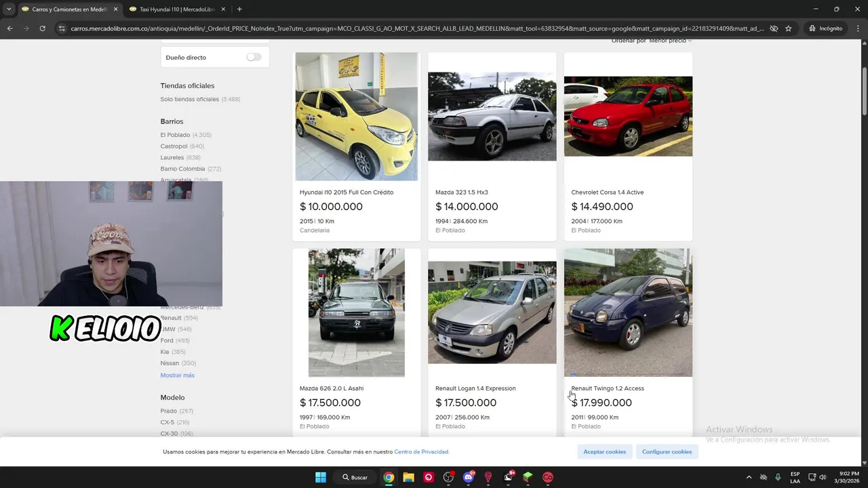Open Google Chrome from the taskbar
This screenshot has height=488, width=868.
click(389, 477)
